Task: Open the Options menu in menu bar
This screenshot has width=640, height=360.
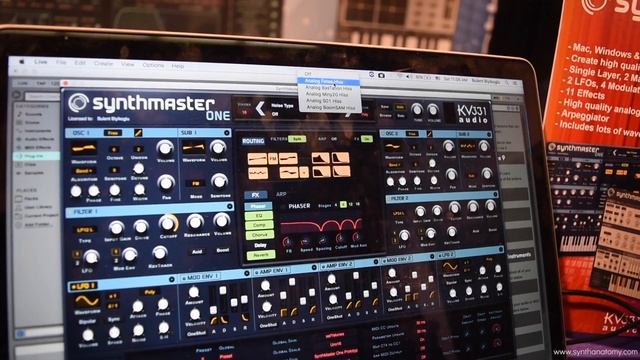Action: pyautogui.click(x=153, y=65)
